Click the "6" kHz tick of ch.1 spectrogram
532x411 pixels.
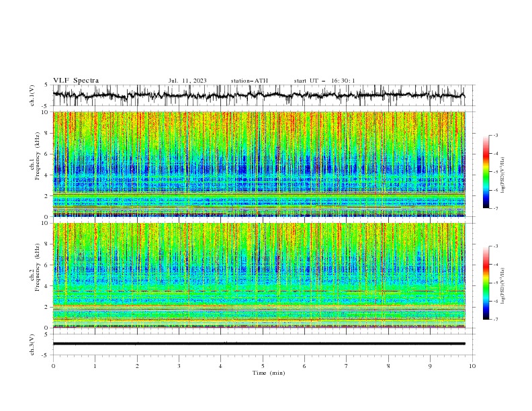[x=47, y=154]
